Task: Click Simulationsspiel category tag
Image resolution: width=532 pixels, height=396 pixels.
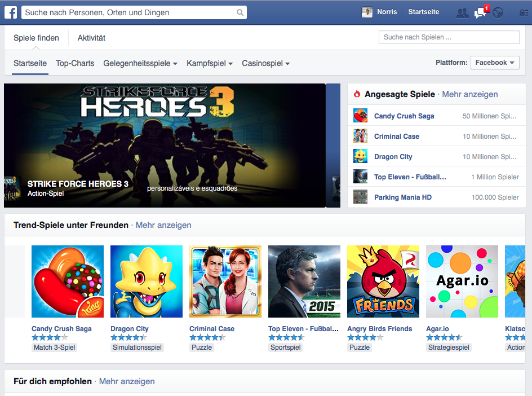Action: point(137,347)
